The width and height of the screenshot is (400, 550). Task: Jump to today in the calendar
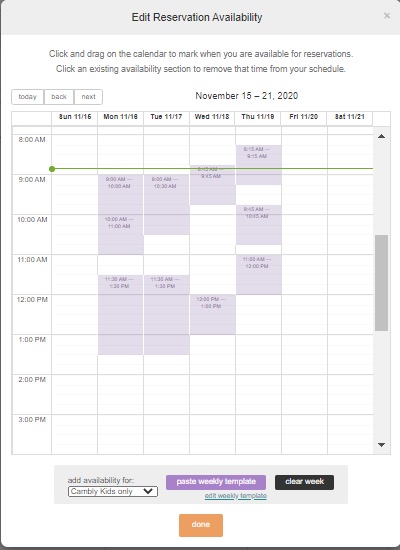click(x=27, y=97)
